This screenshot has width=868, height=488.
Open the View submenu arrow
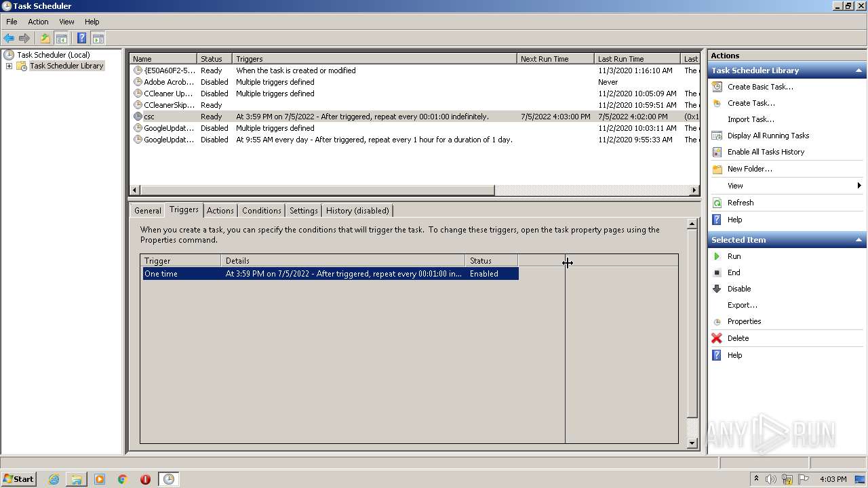click(x=859, y=186)
